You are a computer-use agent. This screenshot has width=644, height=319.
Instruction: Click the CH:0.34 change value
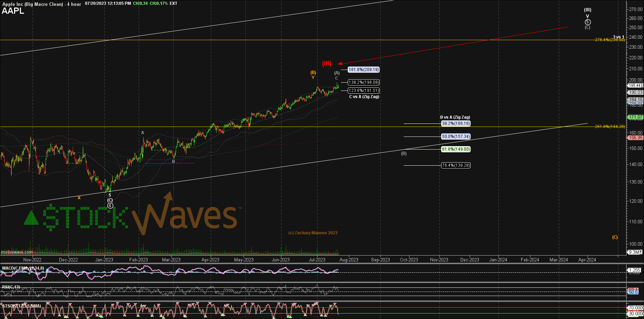(140, 3)
